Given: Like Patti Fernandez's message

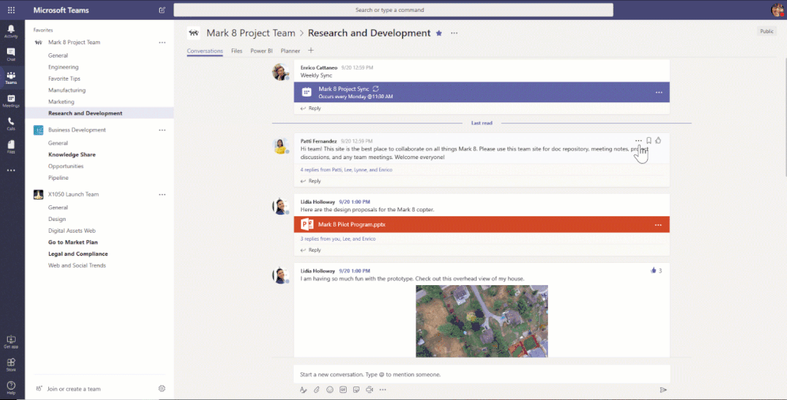Looking at the screenshot, I should [658, 141].
